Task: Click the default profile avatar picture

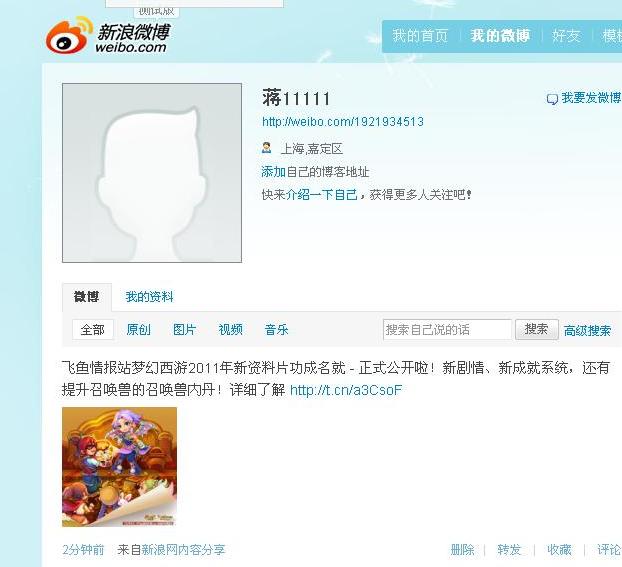Action: [x=152, y=173]
